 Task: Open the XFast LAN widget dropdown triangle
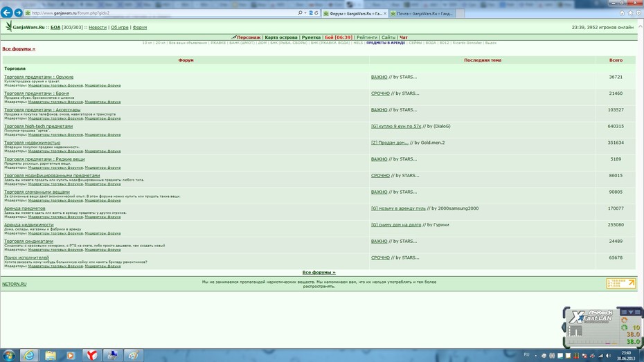coord(631,312)
